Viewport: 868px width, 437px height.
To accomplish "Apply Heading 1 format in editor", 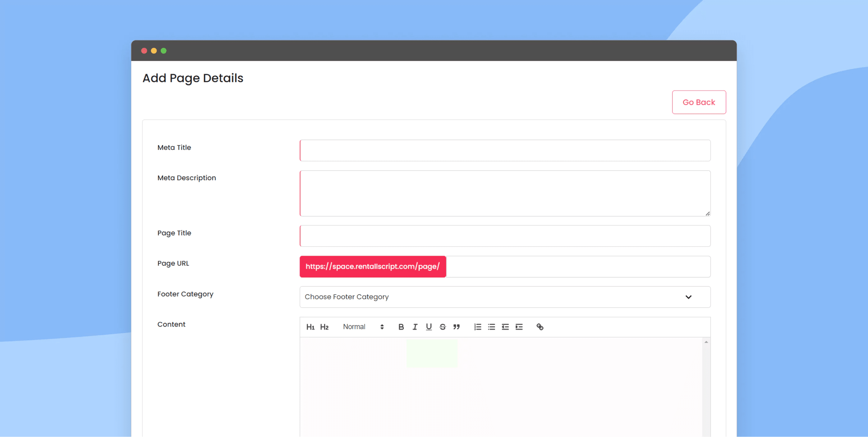I will (x=310, y=327).
